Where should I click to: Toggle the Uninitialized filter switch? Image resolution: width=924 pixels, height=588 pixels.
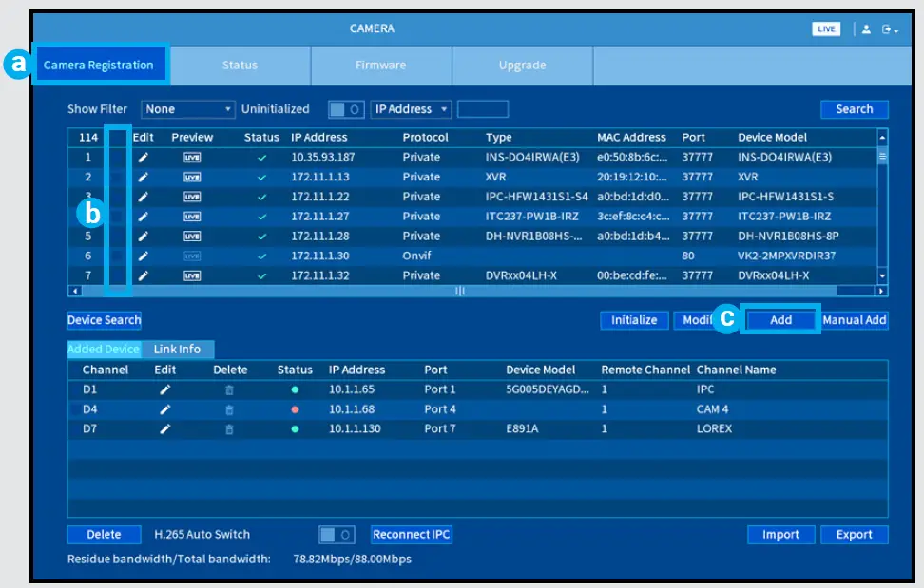pos(345,109)
